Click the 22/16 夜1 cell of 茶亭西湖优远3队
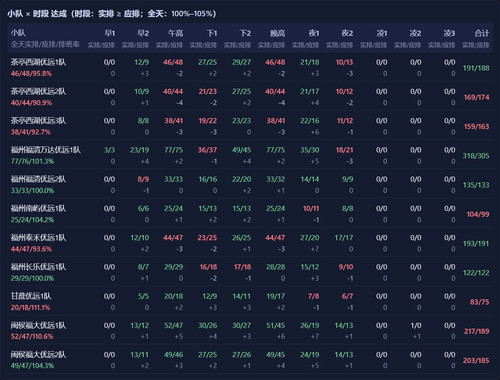This screenshot has width=500, height=380. pos(310,121)
